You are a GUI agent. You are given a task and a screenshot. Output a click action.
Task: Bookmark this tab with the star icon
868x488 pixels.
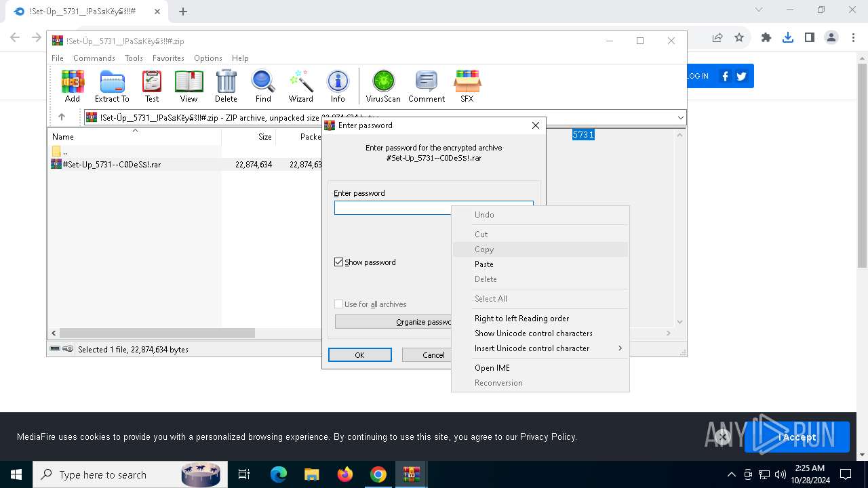click(x=739, y=38)
